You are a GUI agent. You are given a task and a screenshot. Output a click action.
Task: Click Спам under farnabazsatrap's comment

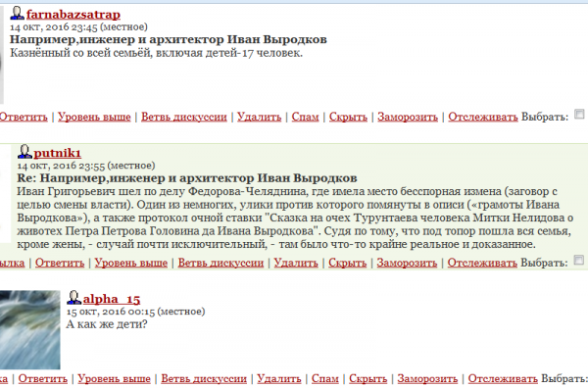click(305, 117)
